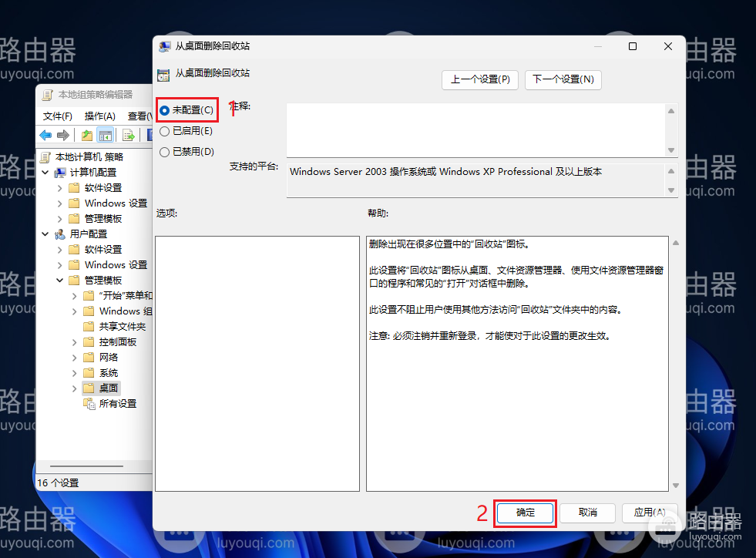
Task: Select the Windows 组件 tree item
Action: (x=126, y=311)
